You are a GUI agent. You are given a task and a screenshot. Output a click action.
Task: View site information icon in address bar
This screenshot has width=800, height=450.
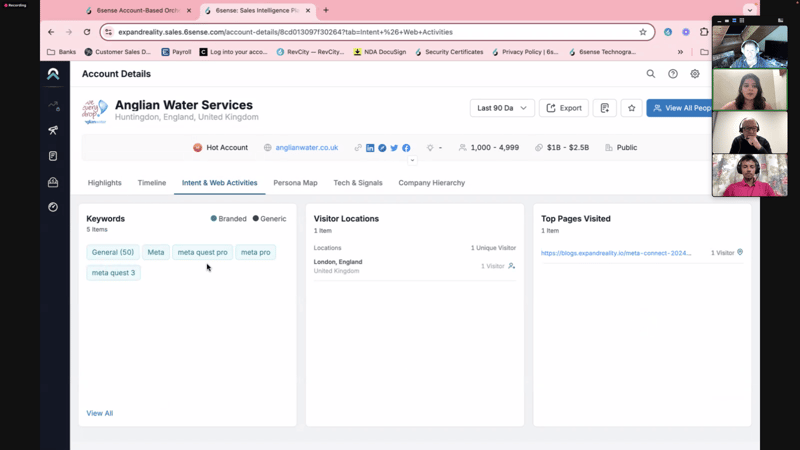click(x=108, y=32)
